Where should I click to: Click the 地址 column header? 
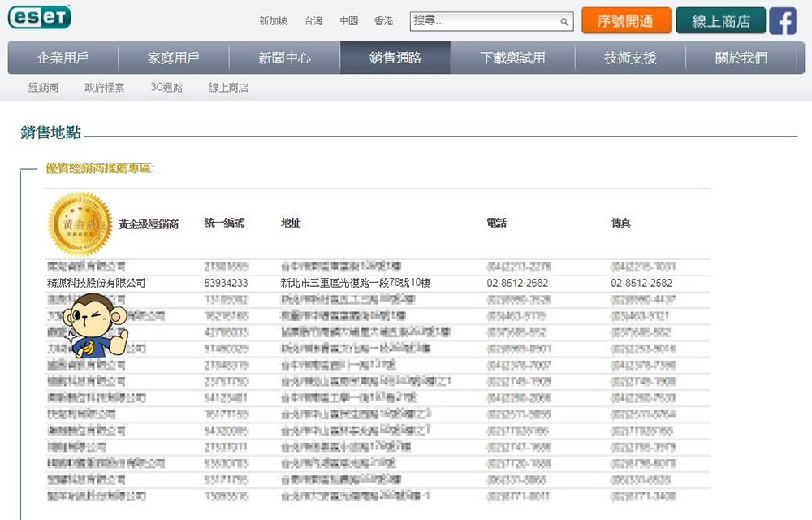point(291,223)
